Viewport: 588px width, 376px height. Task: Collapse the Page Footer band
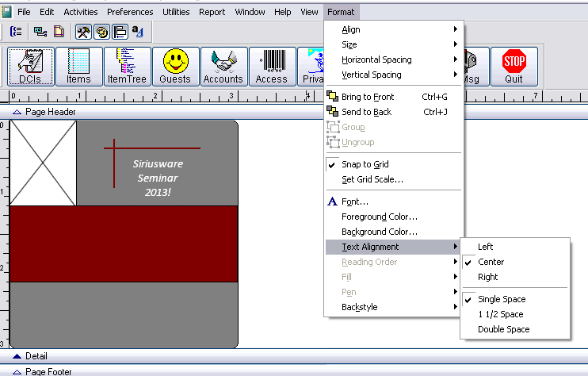click(17, 372)
